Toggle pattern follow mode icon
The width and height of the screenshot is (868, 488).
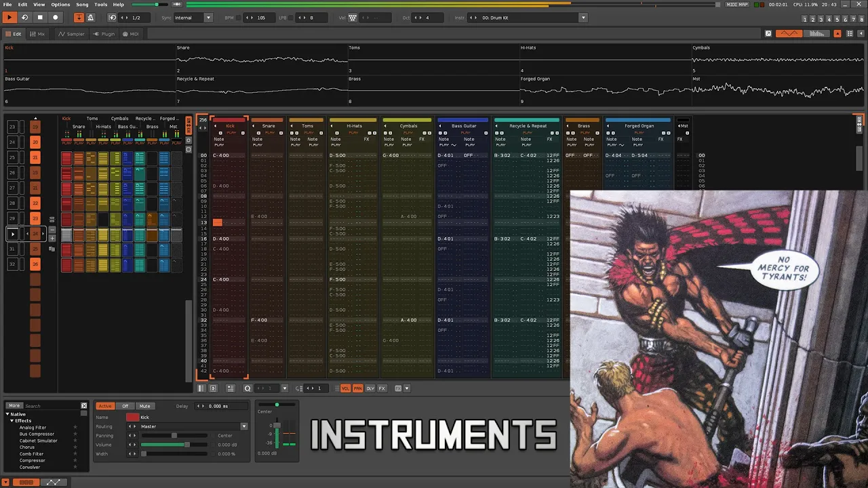click(x=79, y=18)
